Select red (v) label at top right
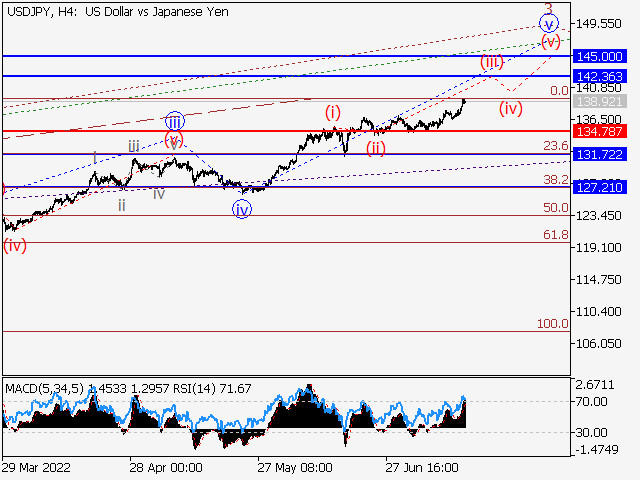This screenshot has height=480, width=640. pyautogui.click(x=551, y=41)
